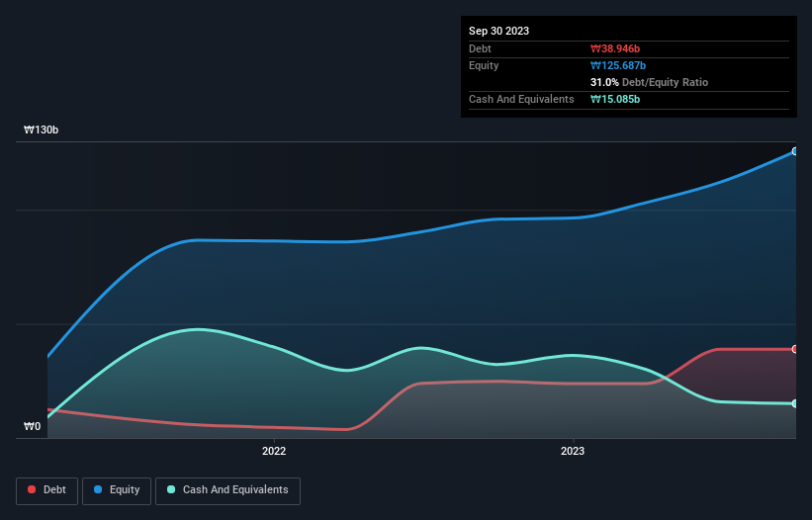
Task: Click the Sep 30 2023 tooltip date
Action: 498,31
